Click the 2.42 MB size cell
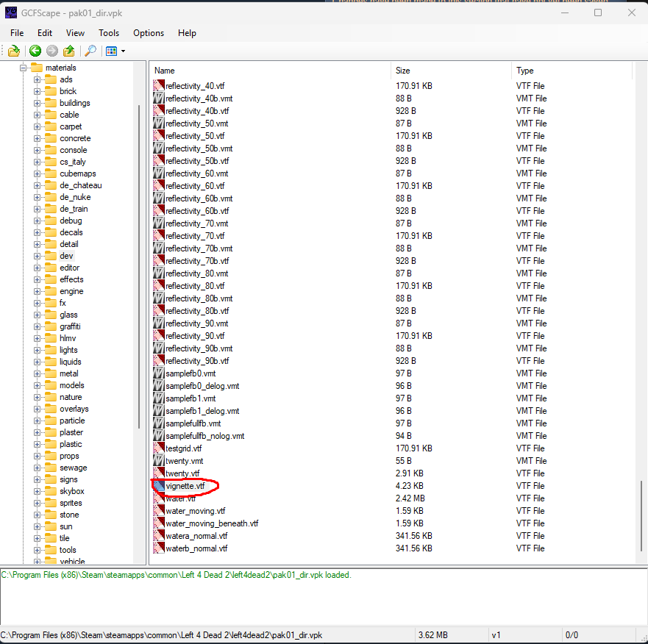648x644 pixels. pos(410,498)
